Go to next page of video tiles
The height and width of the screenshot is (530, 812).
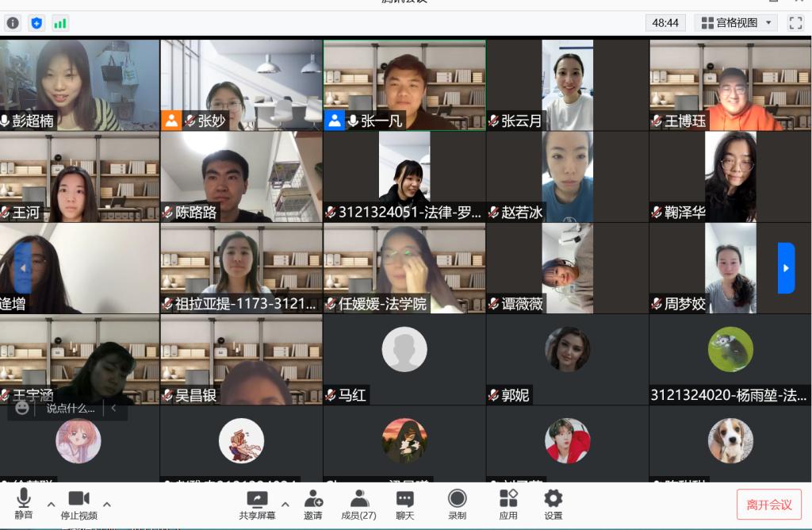(x=786, y=268)
